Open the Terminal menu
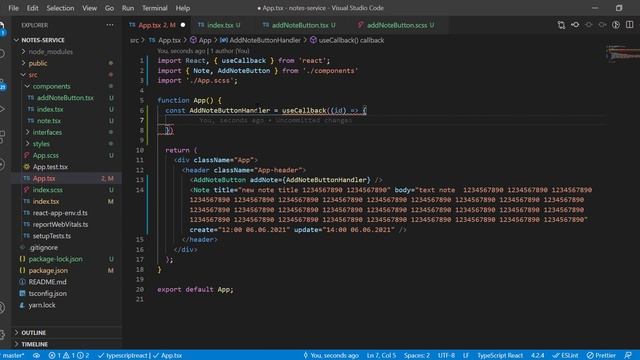 [x=155, y=8]
